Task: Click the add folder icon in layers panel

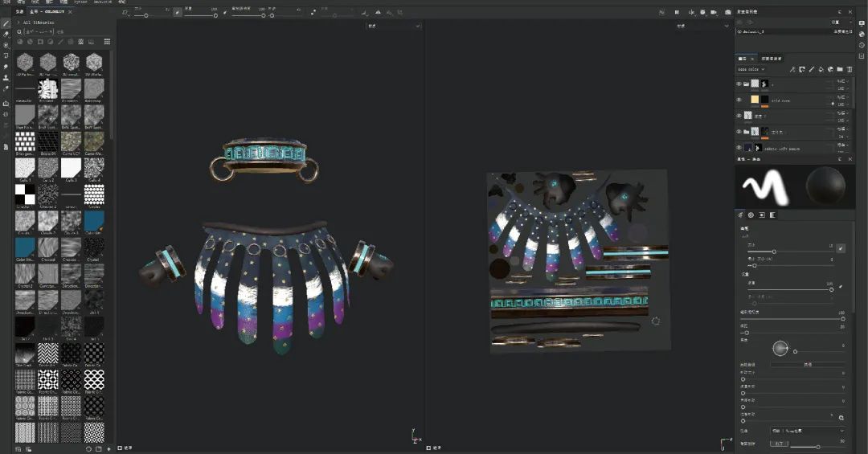Action: (x=840, y=70)
